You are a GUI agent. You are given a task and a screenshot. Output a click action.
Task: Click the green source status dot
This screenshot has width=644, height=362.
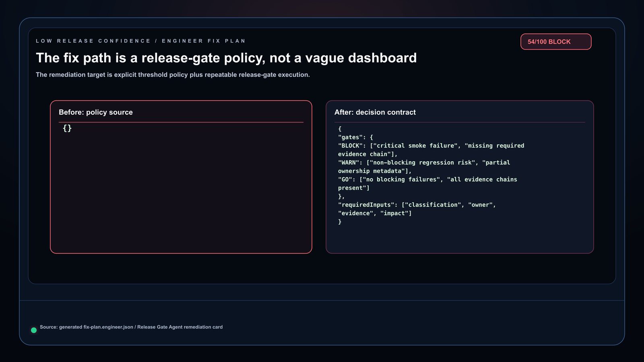(34, 330)
